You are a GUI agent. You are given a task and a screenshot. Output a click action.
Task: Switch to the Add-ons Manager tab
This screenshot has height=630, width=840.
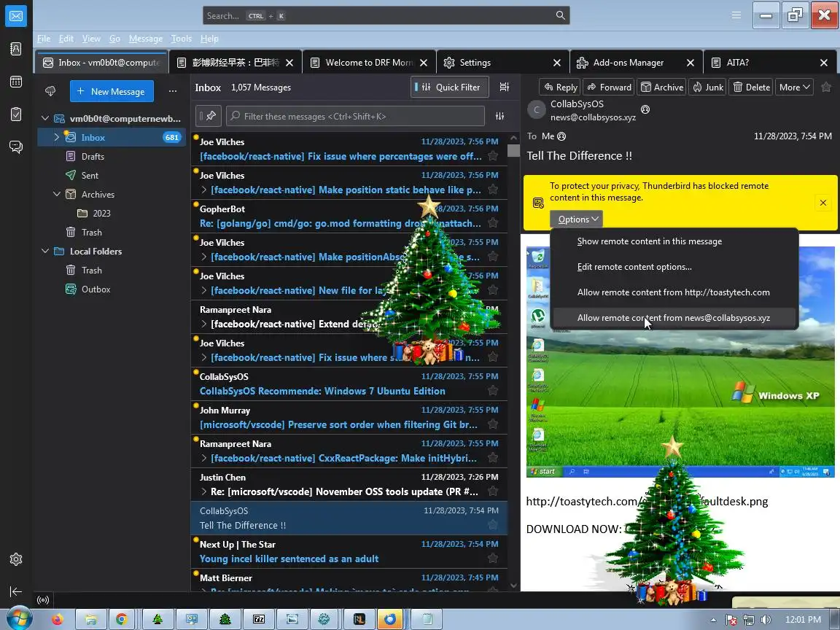click(x=629, y=63)
